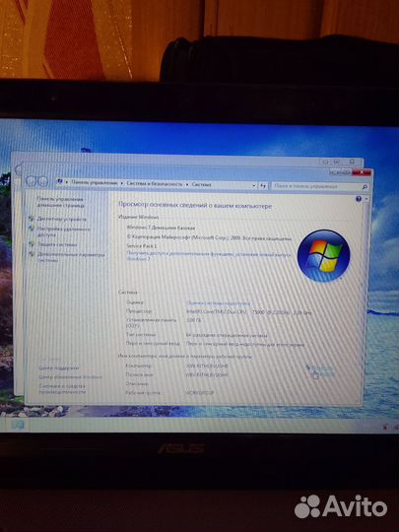Open Центр поддержки link in sidebar

59,367
